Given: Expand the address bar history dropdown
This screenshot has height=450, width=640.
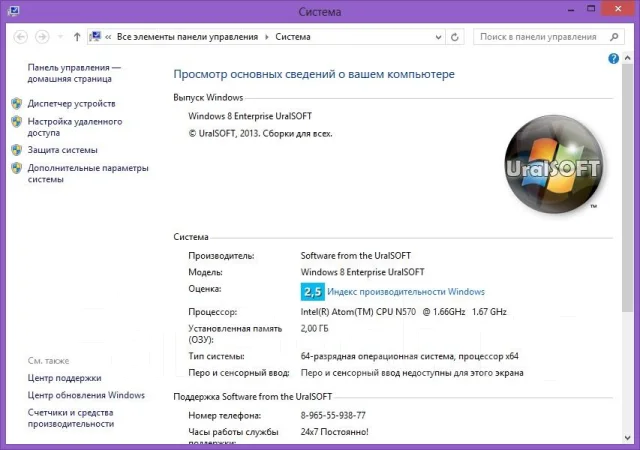Looking at the screenshot, I should tap(438, 37).
